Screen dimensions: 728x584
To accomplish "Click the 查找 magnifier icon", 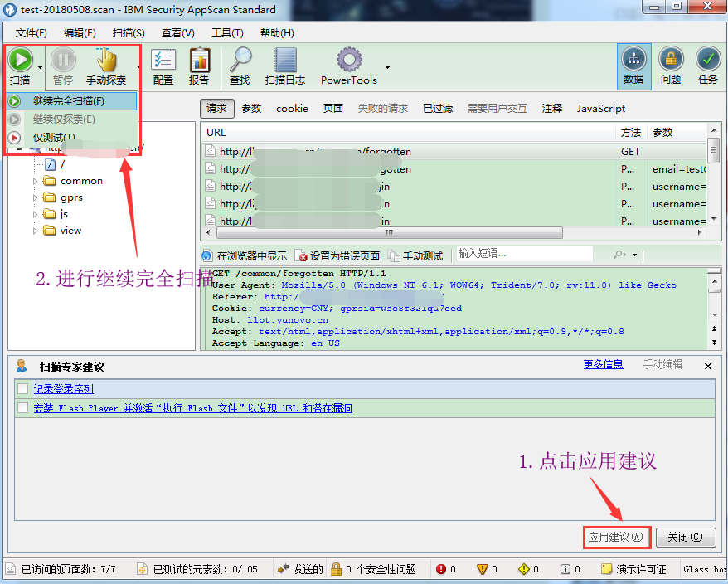I will coord(240,60).
